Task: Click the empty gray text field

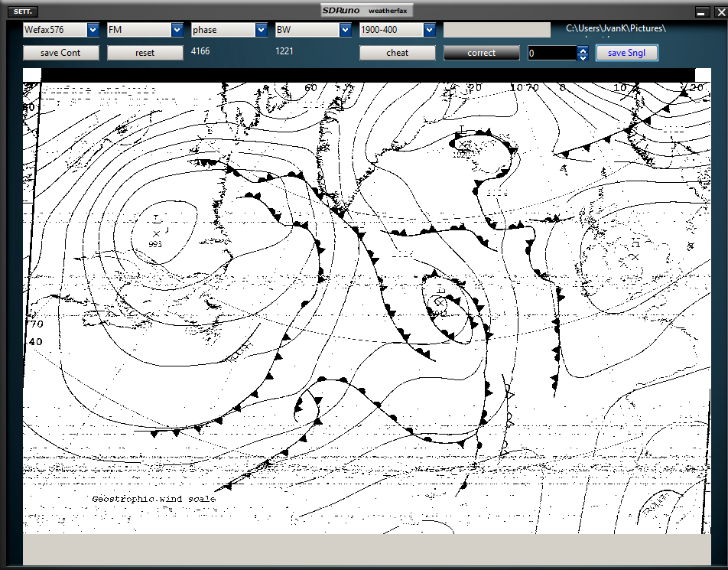Action: click(x=497, y=30)
